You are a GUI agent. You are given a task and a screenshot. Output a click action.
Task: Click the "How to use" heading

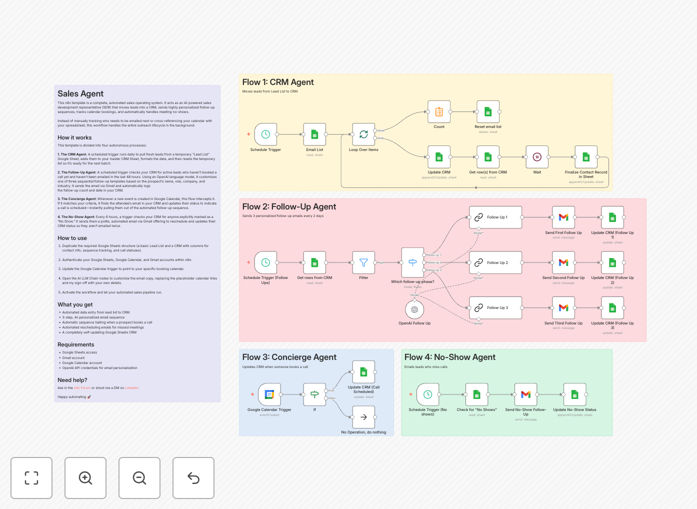72,238
